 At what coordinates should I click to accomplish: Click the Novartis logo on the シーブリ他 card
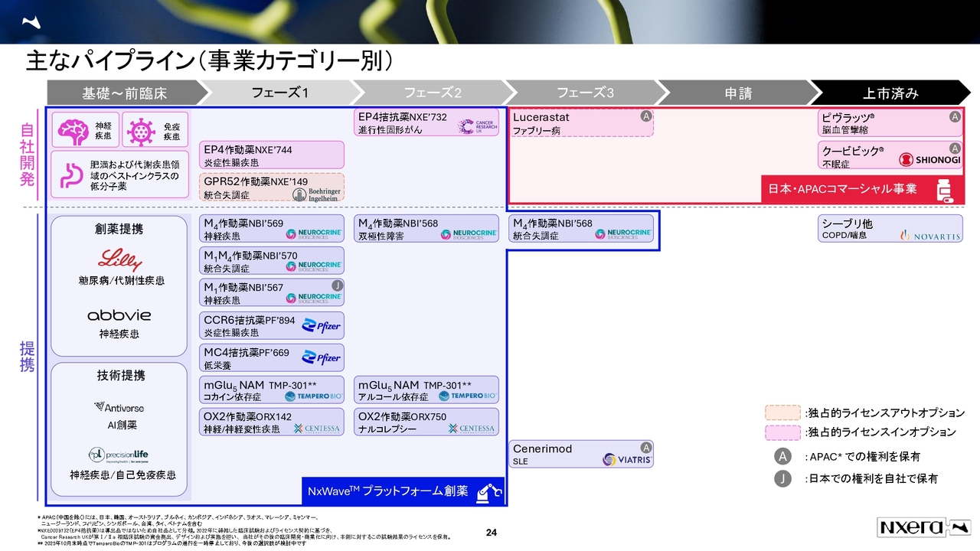[929, 236]
